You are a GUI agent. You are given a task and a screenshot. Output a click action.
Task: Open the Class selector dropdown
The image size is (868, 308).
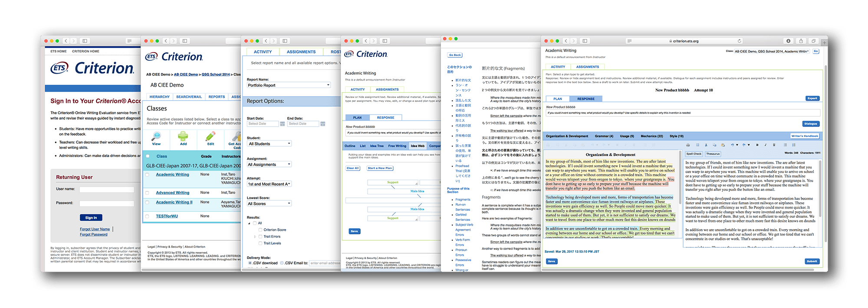click(x=772, y=51)
